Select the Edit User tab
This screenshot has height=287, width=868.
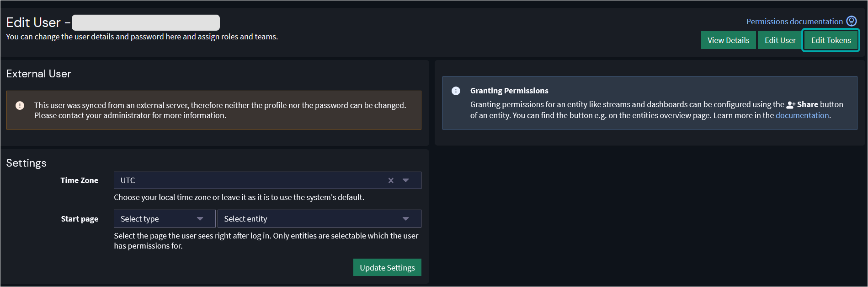780,40
